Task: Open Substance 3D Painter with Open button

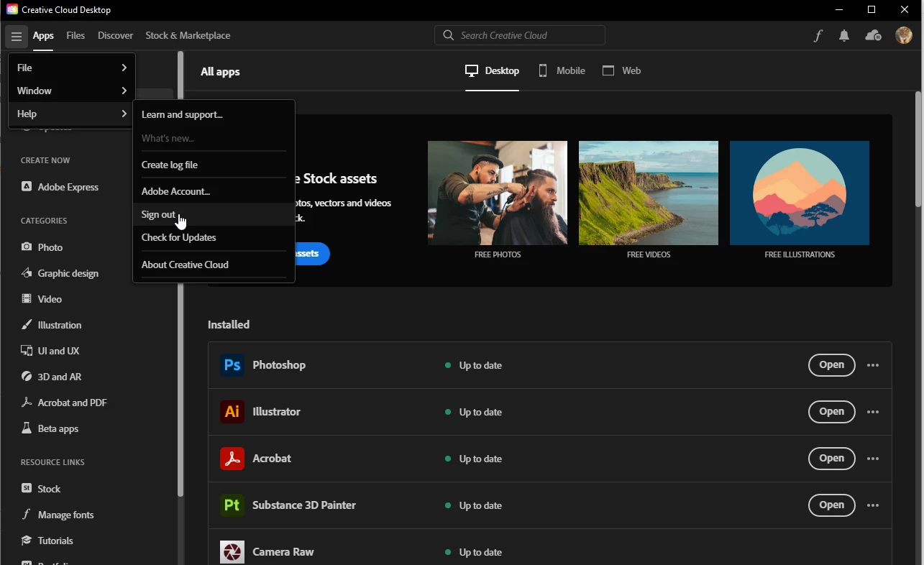Action: coord(831,505)
